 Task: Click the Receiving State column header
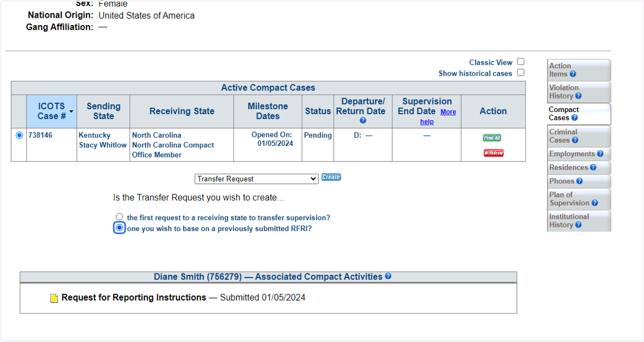point(182,111)
